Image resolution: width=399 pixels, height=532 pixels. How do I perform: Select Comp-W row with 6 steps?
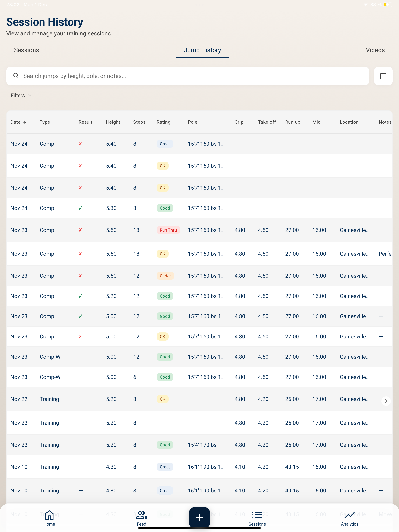199,377
